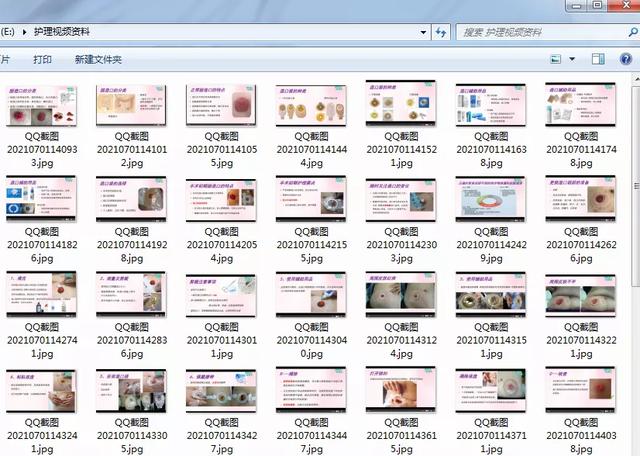Screen dimensions: 640x456
Task: Select file QQ截图20210701140933.jpg
Action: point(42,127)
